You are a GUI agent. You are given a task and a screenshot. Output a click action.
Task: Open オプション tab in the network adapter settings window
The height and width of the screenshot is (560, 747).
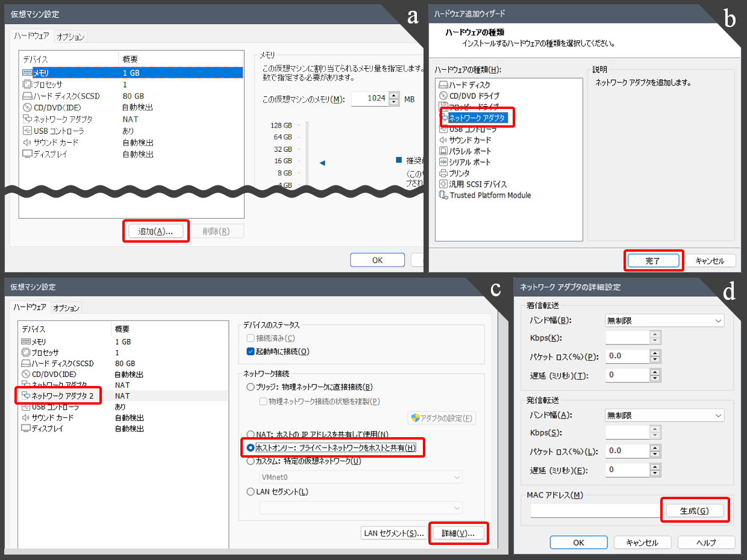click(66, 308)
